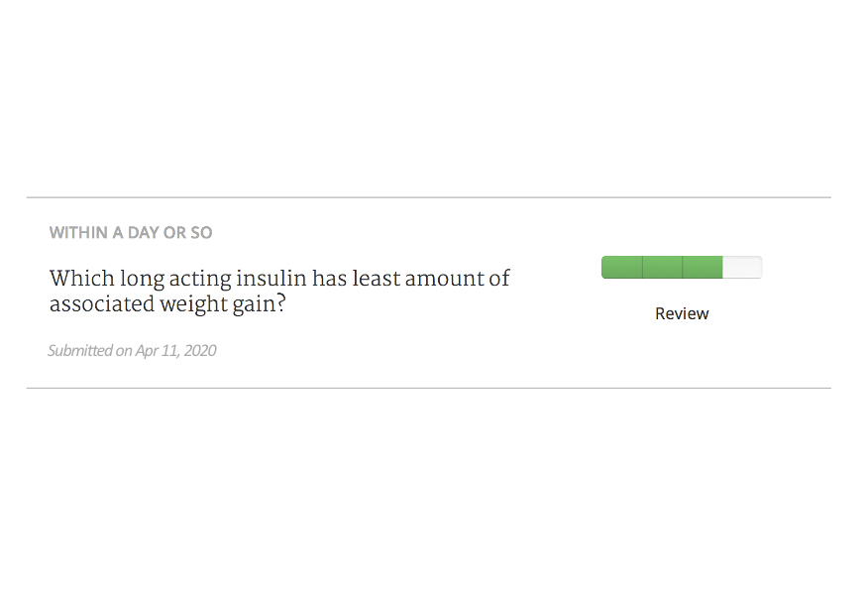
Task: Open the long acting insulin question
Action: click(x=279, y=291)
